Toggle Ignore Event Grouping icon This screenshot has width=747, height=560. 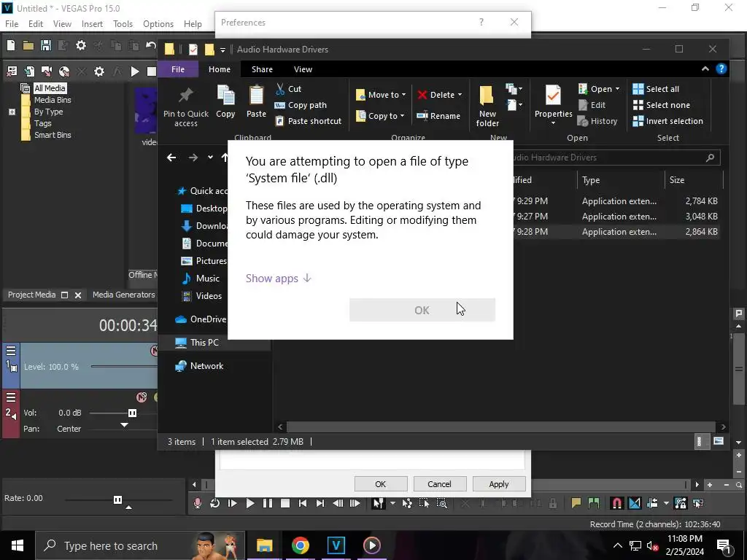point(698,503)
